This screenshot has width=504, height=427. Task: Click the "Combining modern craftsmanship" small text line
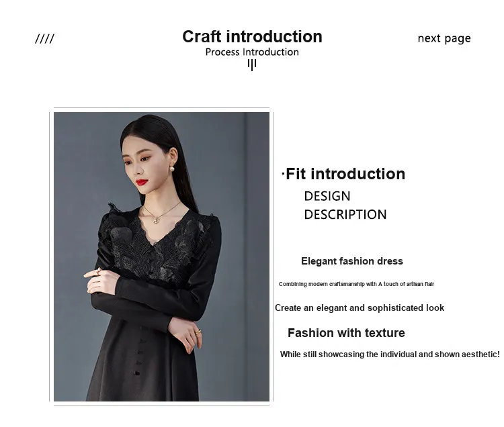click(356, 284)
